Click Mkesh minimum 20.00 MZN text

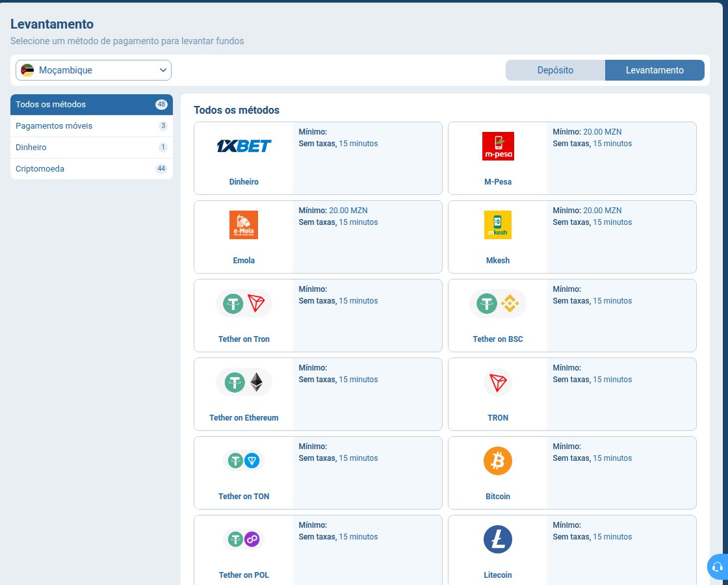[x=587, y=211]
